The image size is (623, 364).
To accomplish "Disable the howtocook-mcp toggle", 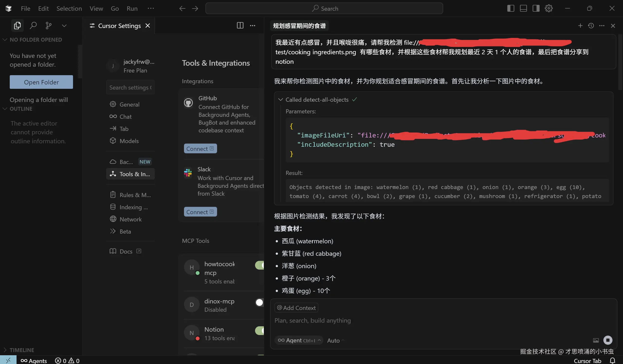I will tap(260, 265).
